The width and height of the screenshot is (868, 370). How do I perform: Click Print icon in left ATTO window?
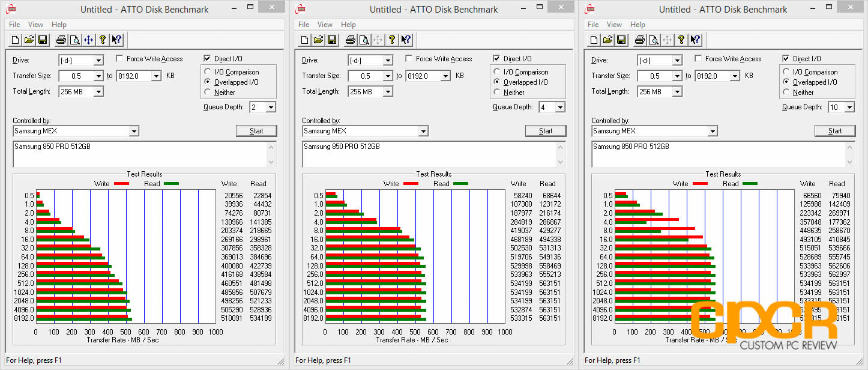click(61, 40)
